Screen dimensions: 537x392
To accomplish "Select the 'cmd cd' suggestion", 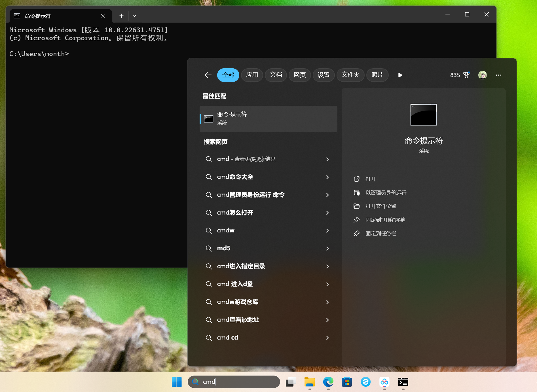I will [x=227, y=338].
